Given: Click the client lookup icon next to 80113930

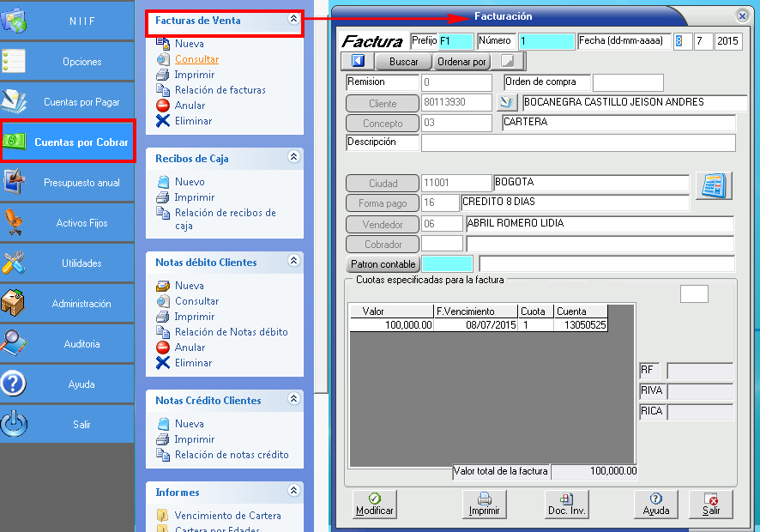Looking at the screenshot, I should pos(507,103).
